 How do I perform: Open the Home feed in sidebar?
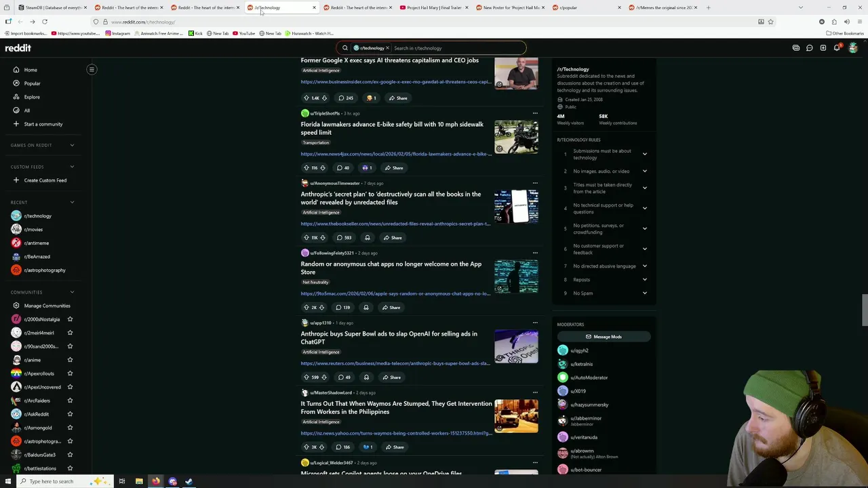point(31,70)
